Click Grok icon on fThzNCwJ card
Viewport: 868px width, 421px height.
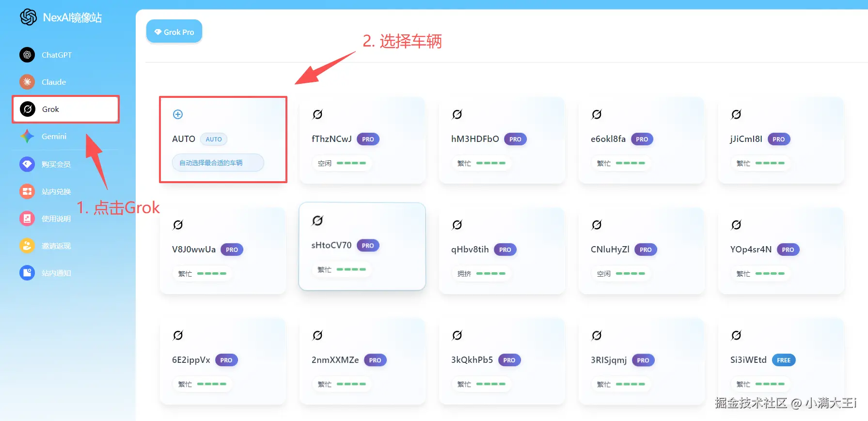point(317,114)
